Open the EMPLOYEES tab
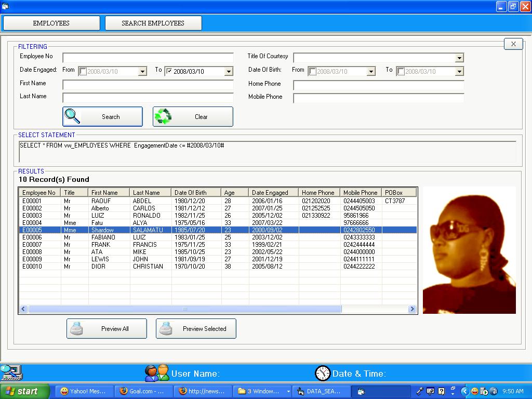The image size is (532, 399). click(x=51, y=23)
